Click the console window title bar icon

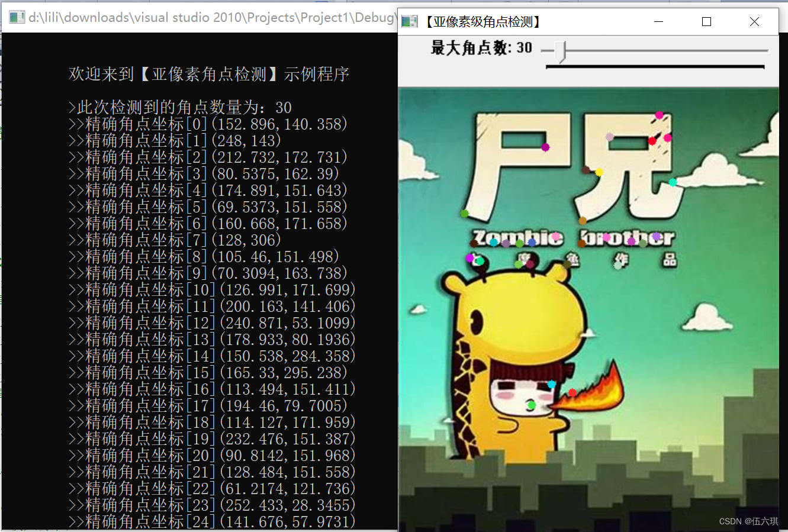click(x=17, y=17)
